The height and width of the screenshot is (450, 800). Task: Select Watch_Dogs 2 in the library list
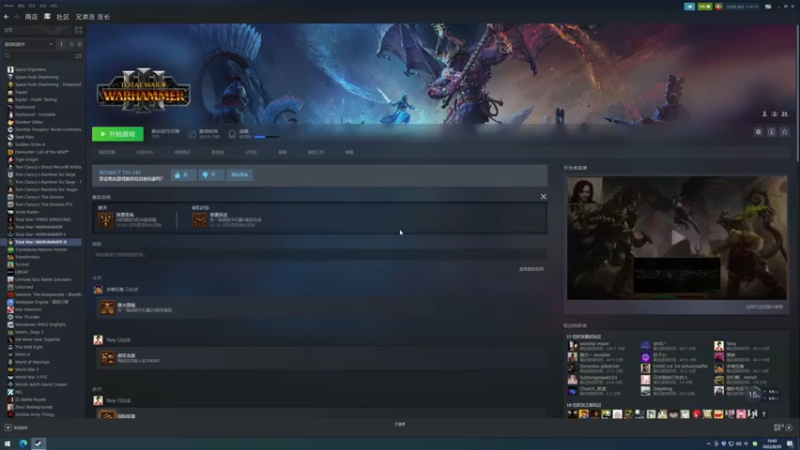pos(29,332)
